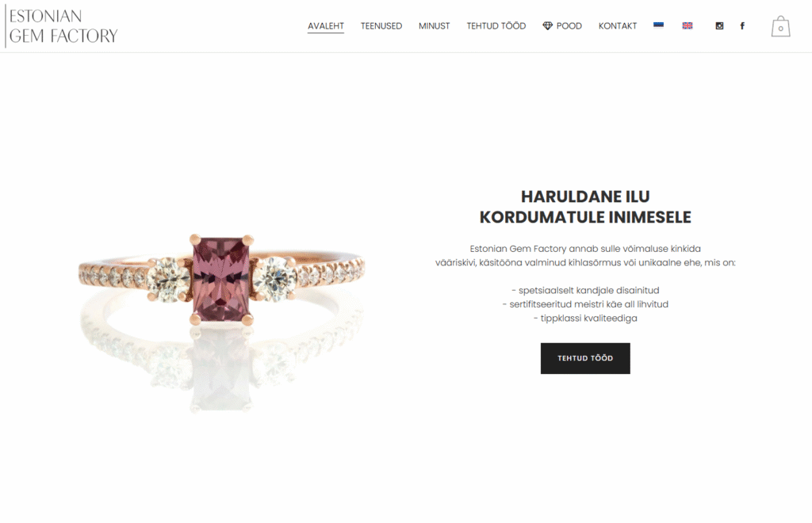
Task: Click the 'spetsiaalselt kandjale disainitud' line
Action: pyautogui.click(x=585, y=290)
